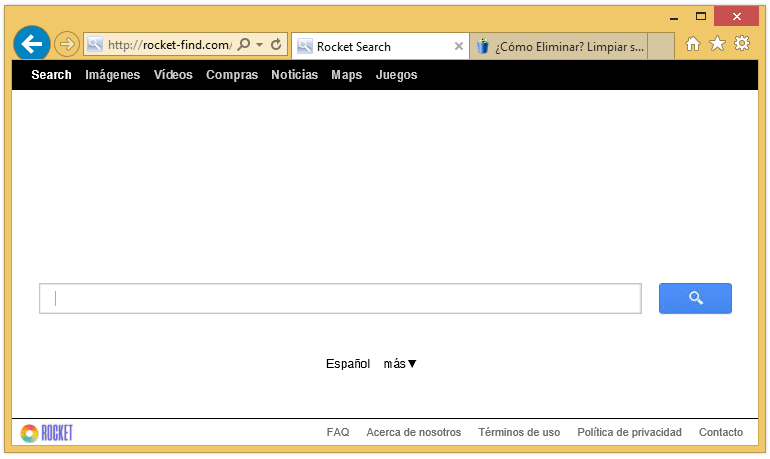The image size is (770, 459).
Task: Open the Noticias section
Action: tap(295, 75)
